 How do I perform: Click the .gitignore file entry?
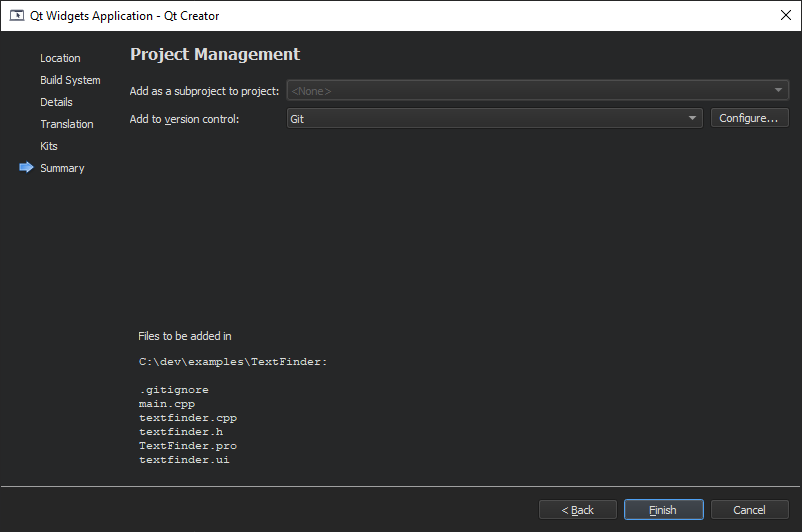174,390
